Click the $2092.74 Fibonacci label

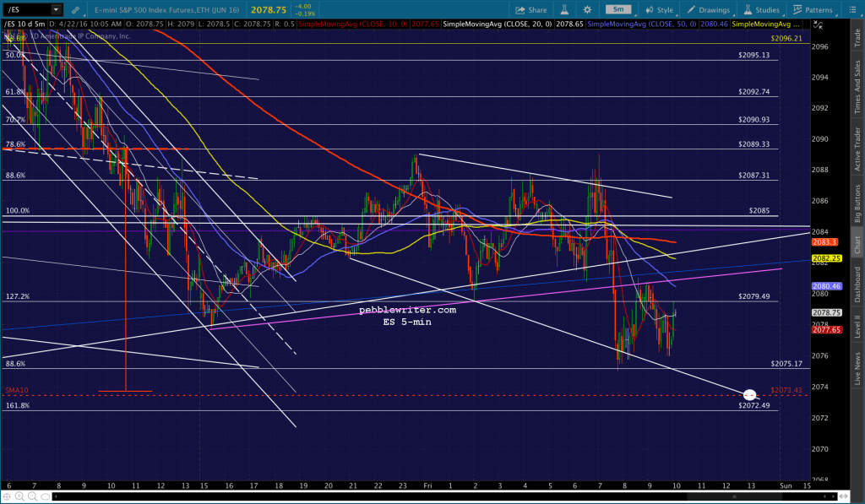pos(753,91)
